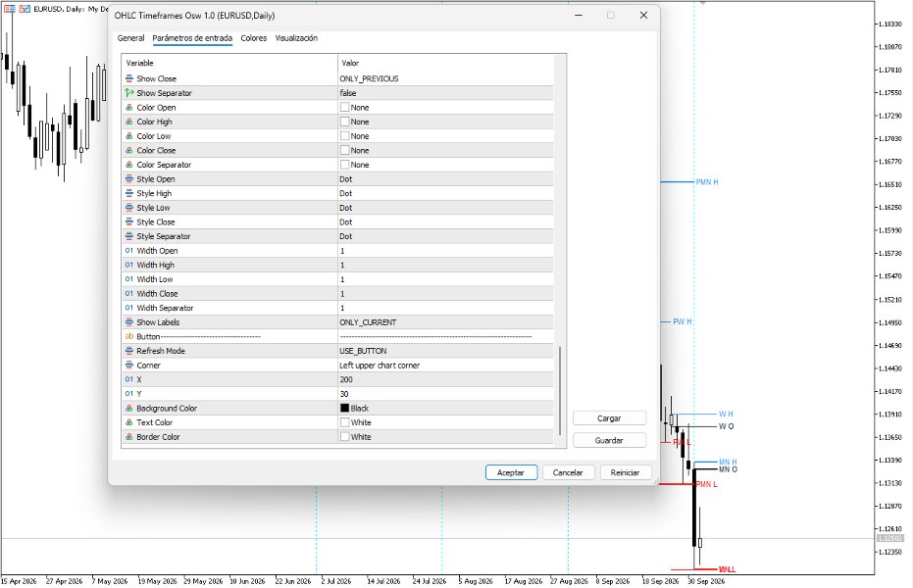913x588 pixels.
Task: Click the color icon beside Color High
Action: tap(129, 122)
